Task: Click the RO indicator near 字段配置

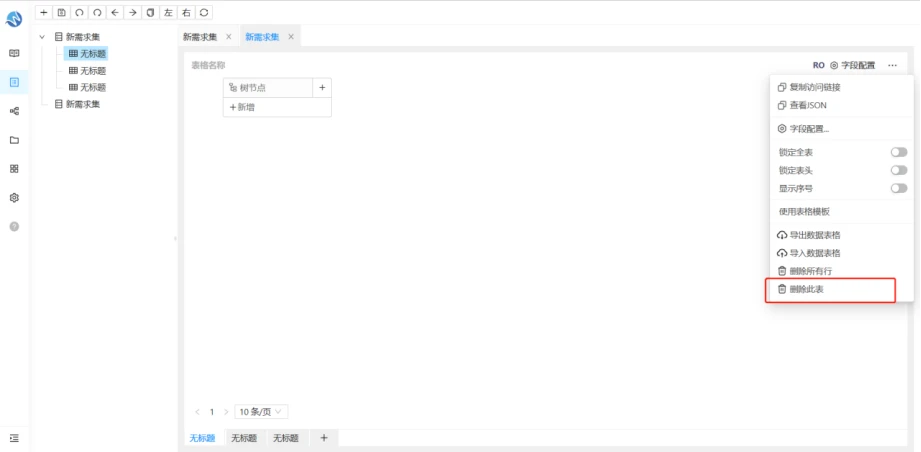Action: [819, 65]
